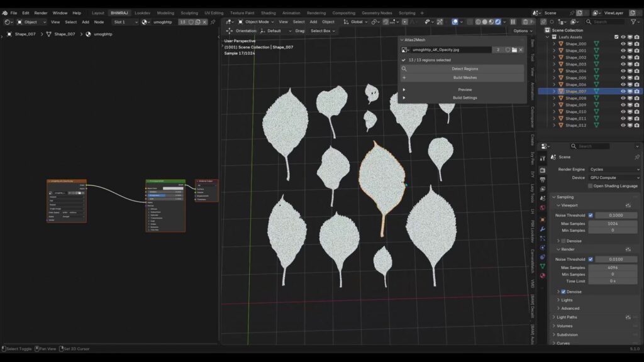Pin the Scene properties panel
The height and width of the screenshot is (362, 644).
(637, 157)
